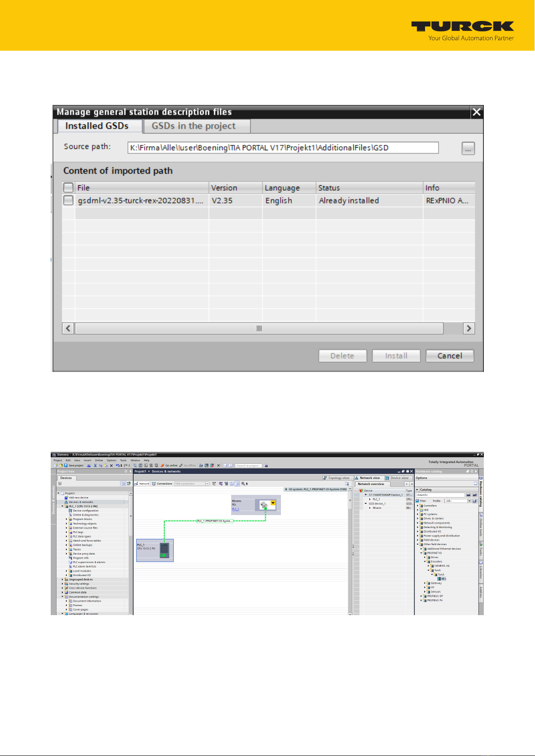Screen dimensions: 535x756
Task: Click the yellow dropdown arrow on REx device
Action: coord(273,503)
